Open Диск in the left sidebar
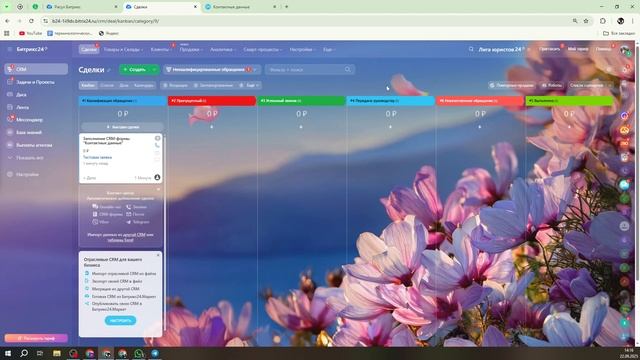Image resolution: width=640 pixels, height=360 pixels. click(x=21, y=95)
